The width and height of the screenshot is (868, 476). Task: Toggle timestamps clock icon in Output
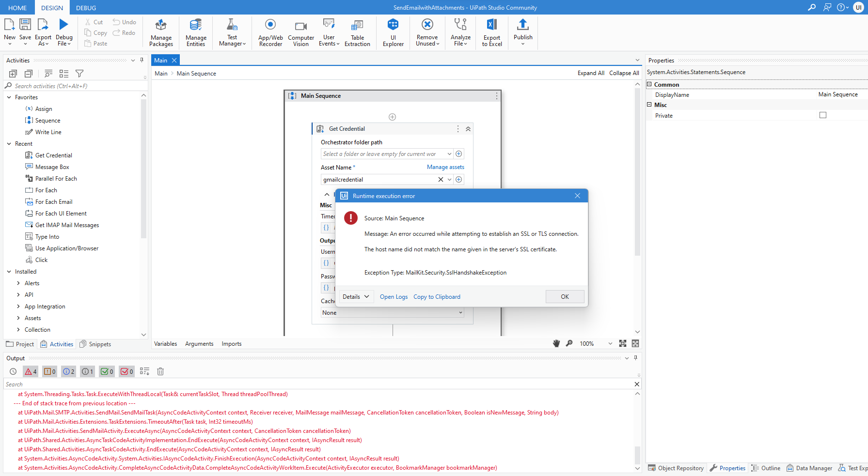tap(13, 371)
